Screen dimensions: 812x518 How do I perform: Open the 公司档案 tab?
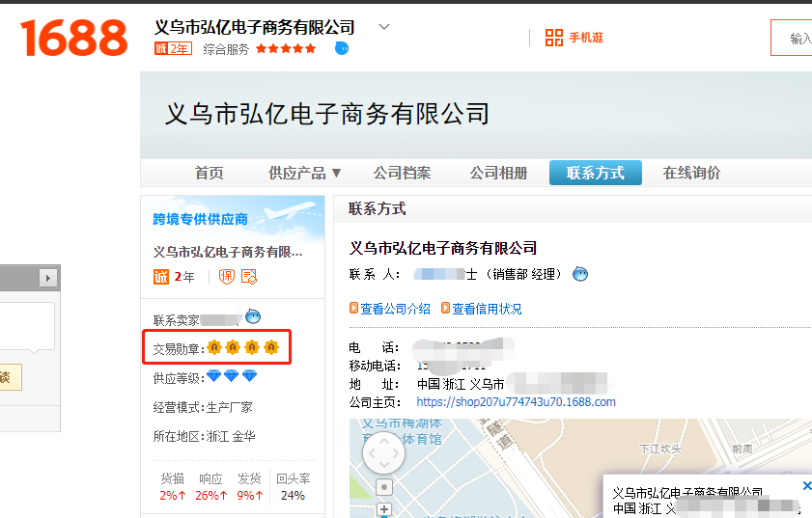click(403, 173)
